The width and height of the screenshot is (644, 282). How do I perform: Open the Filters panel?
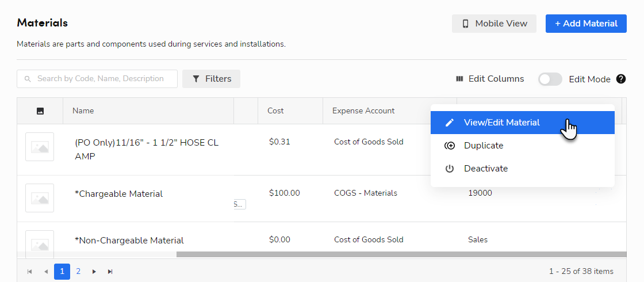(211, 79)
